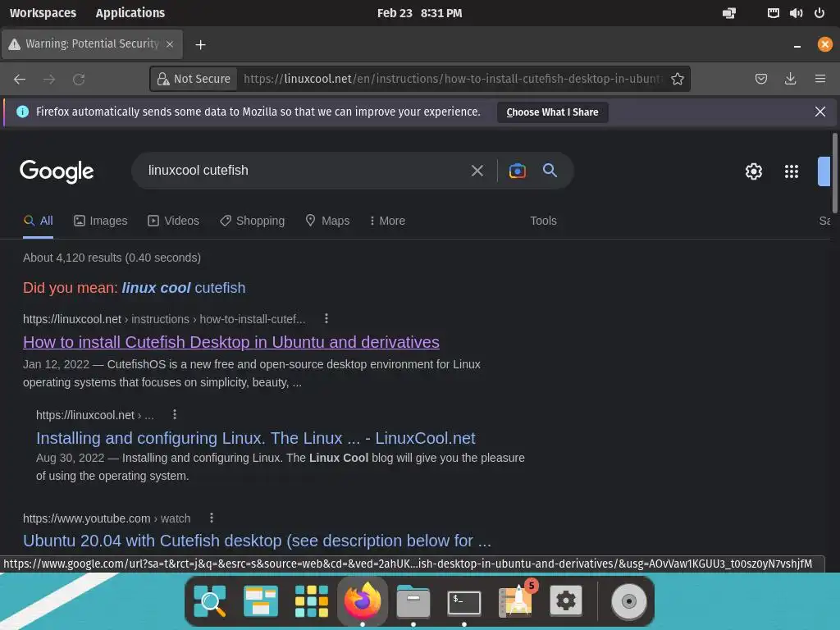Screen dimensions: 840x630
Task: Click Choose What I Share button
Action: click(552, 112)
